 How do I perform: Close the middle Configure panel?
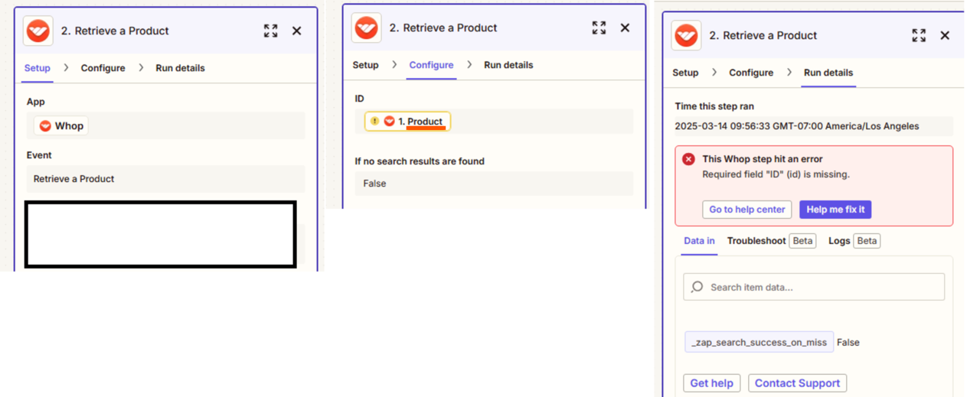click(x=625, y=28)
